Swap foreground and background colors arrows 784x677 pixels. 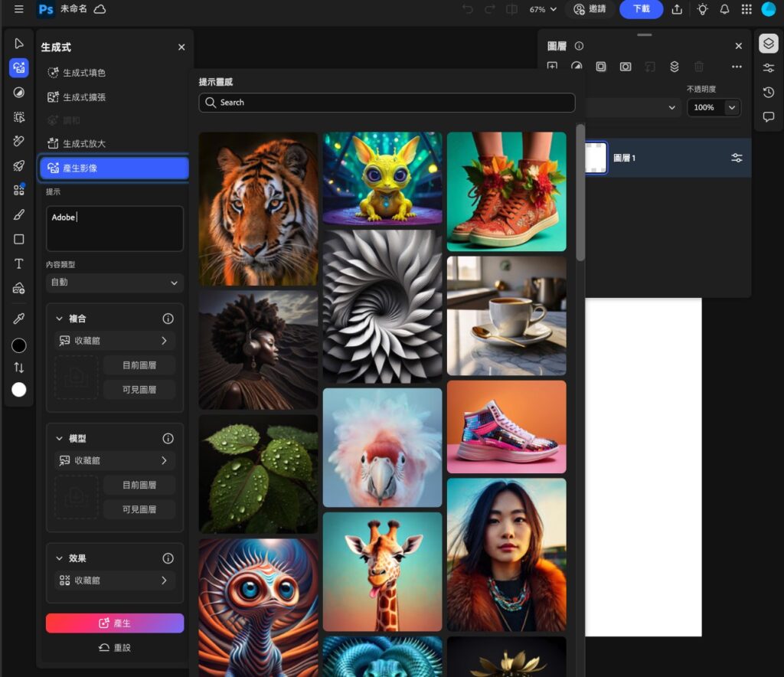(x=19, y=368)
